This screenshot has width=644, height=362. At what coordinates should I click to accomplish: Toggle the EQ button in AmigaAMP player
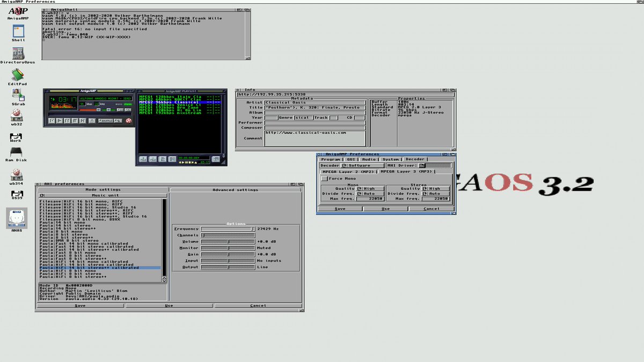(120, 110)
